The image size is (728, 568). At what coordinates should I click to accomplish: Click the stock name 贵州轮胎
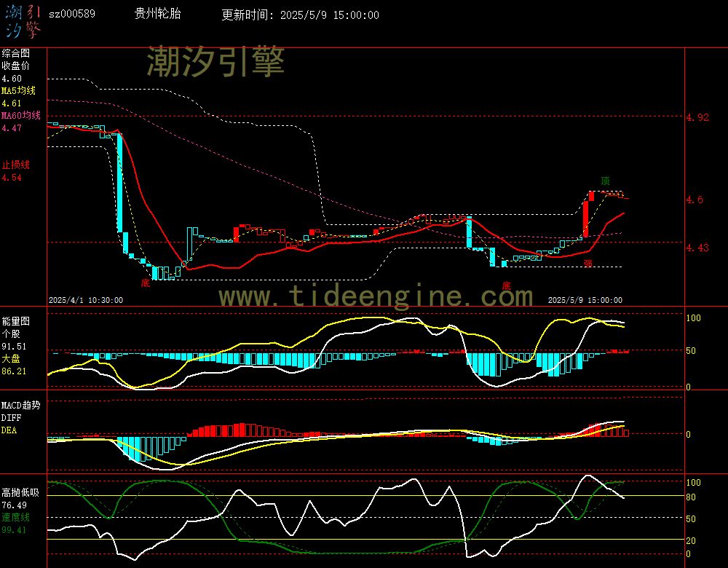pyautogui.click(x=157, y=13)
